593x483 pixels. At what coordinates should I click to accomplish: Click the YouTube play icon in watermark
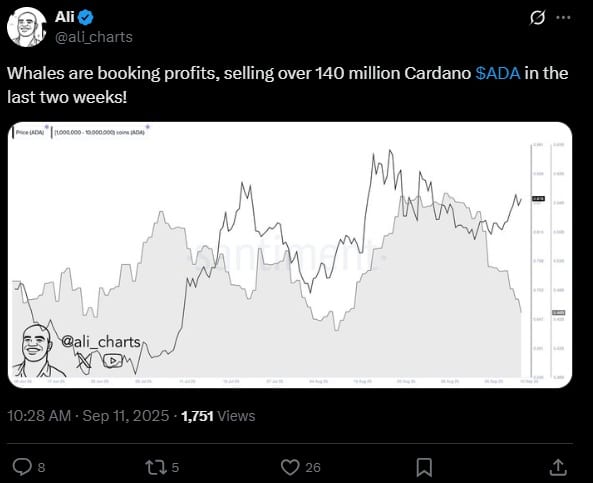point(113,361)
